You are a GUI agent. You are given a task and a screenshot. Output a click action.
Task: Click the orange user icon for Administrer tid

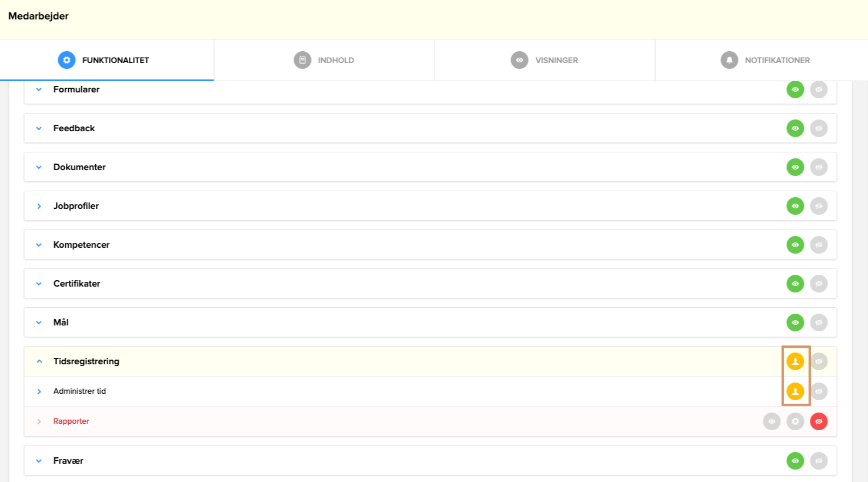795,391
